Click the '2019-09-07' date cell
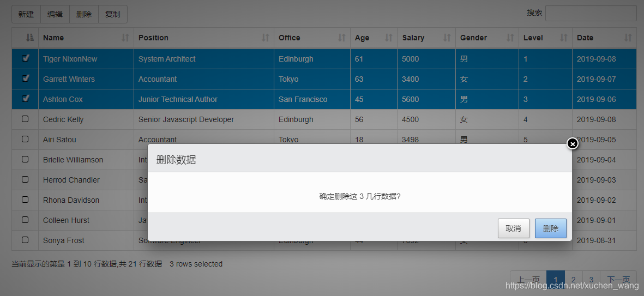 point(604,79)
